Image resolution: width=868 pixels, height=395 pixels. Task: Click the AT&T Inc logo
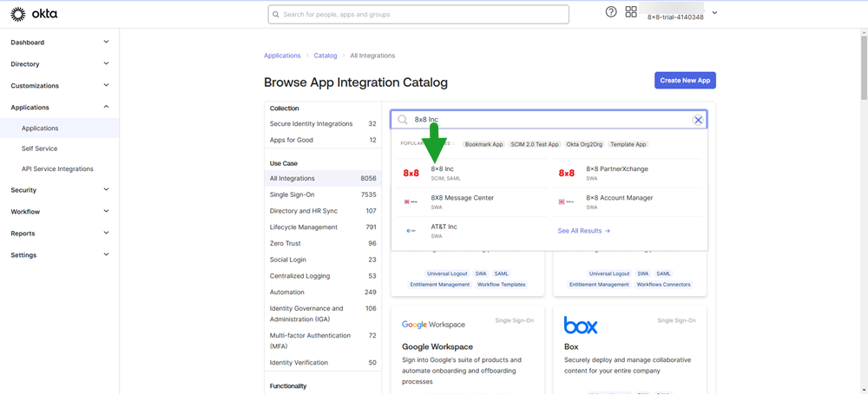click(411, 231)
